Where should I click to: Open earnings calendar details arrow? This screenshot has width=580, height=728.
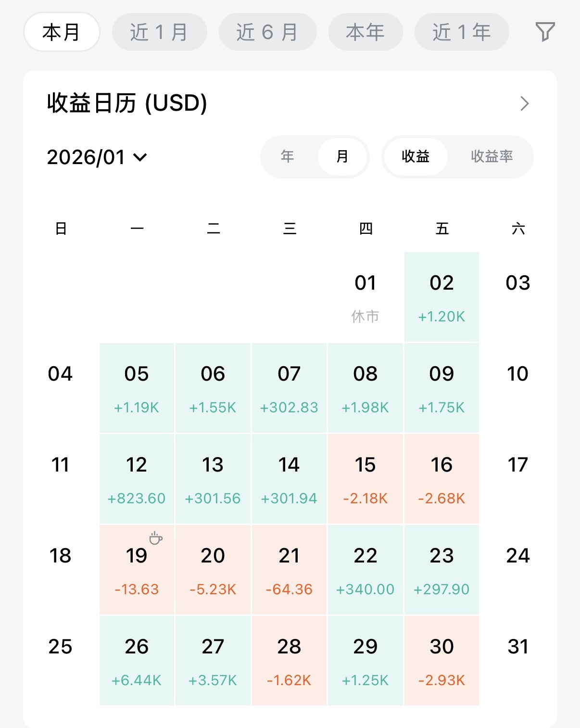524,103
